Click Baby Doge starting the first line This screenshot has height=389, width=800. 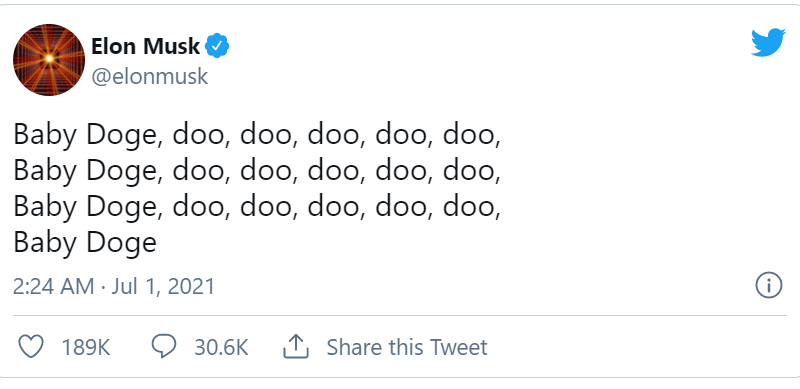click(x=85, y=136)
